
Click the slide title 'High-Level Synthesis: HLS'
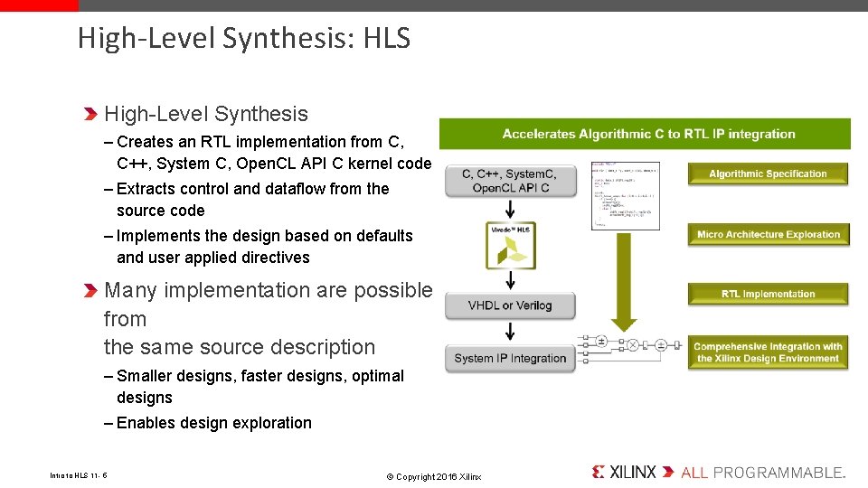point(243,38)
